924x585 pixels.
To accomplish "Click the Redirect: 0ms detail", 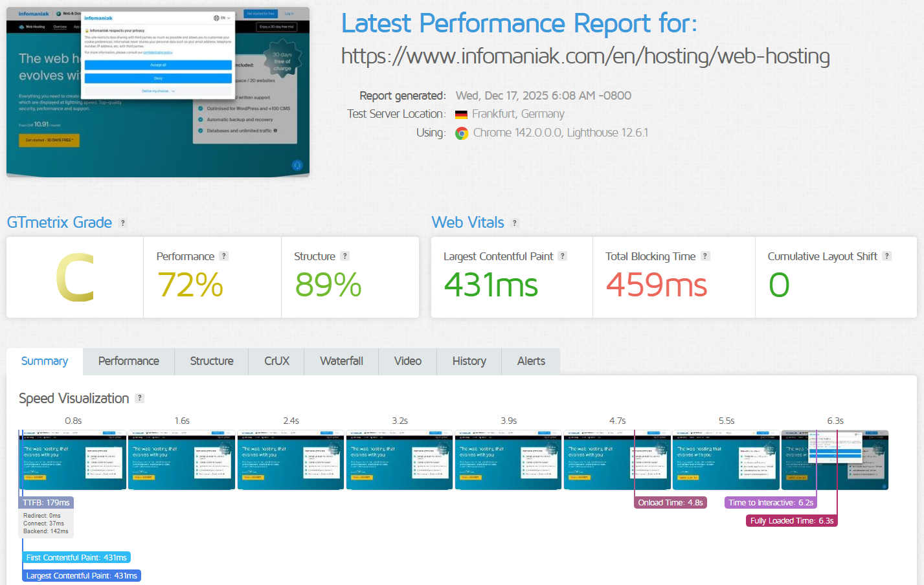I will click(42, 516).
